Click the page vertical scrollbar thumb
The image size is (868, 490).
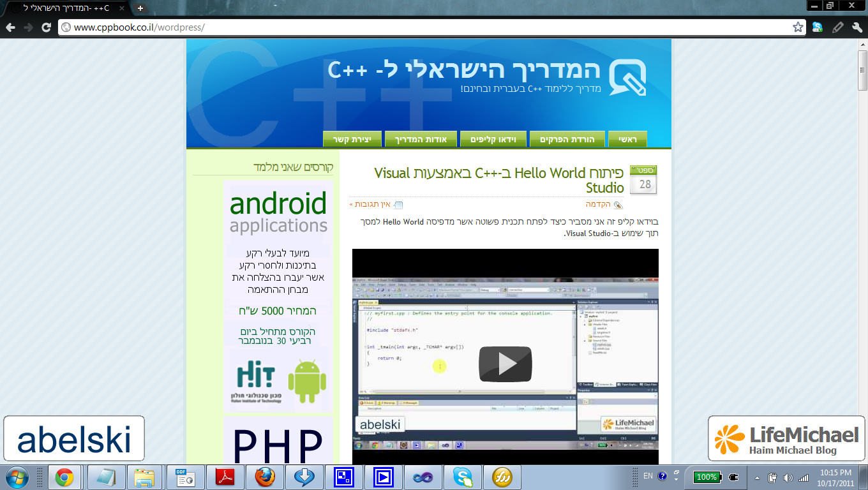pyautogui.click(x=862, y=70)
